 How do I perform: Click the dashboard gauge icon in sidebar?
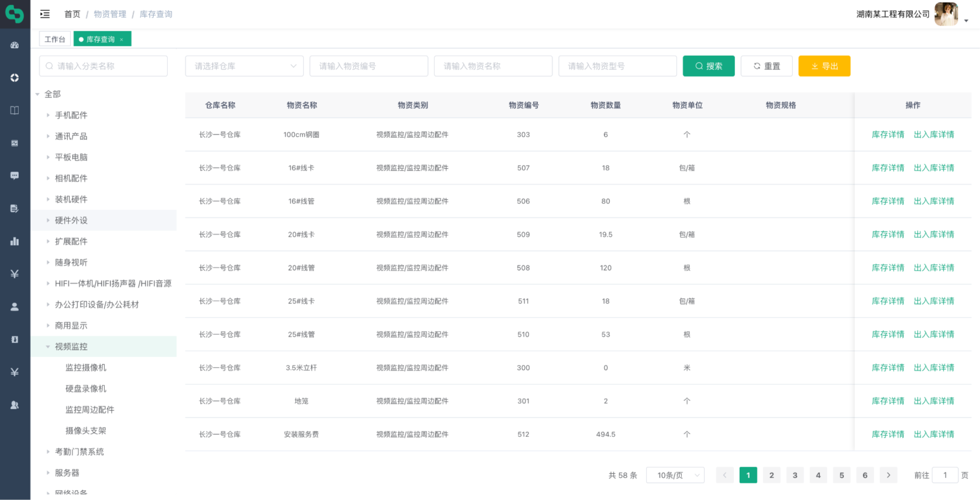point(15,45)
